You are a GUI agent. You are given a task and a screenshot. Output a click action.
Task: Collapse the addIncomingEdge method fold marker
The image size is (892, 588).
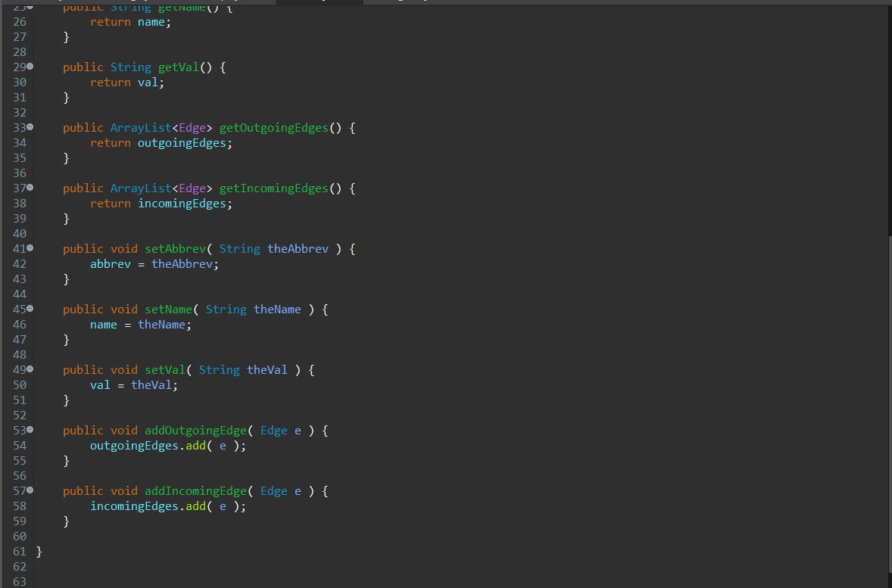(x=29, y=490)
